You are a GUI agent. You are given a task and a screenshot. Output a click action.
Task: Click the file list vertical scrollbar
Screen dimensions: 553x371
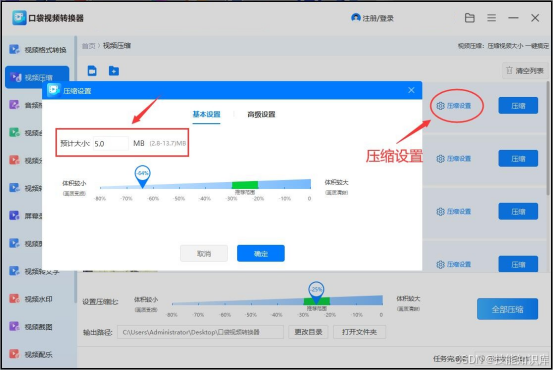coord(547,138)
